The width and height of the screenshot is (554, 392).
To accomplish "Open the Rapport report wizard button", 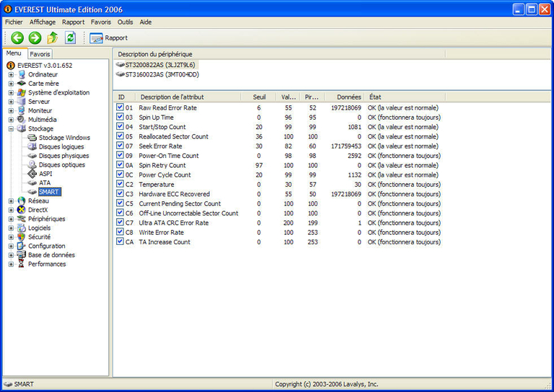I will 108,37.
